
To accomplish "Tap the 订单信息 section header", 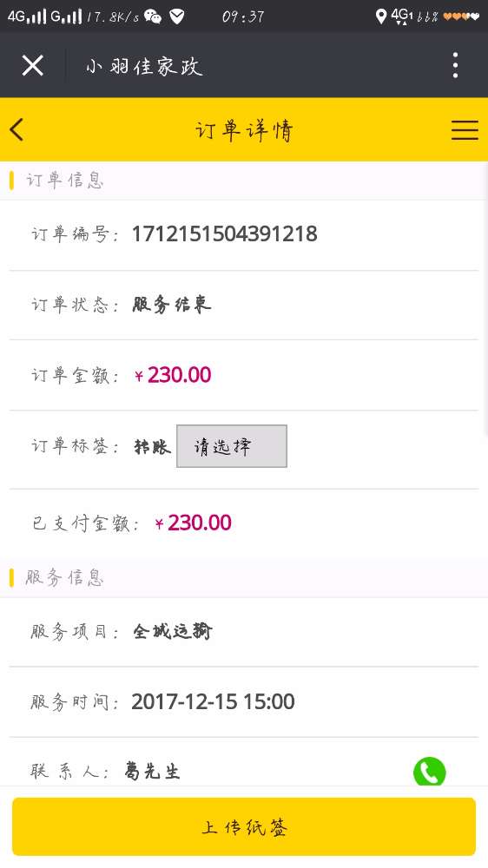I will click(64, 181).
